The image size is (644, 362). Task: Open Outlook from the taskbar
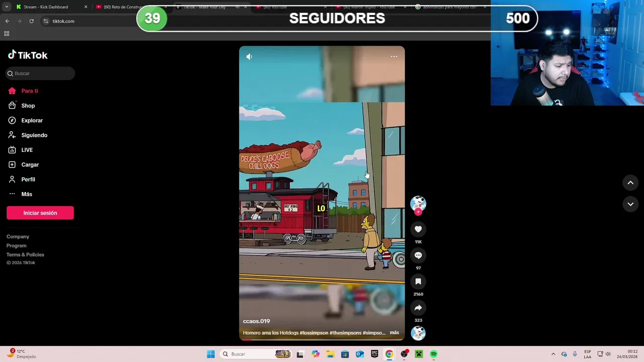pyautogui.click(x=360, y=354)
